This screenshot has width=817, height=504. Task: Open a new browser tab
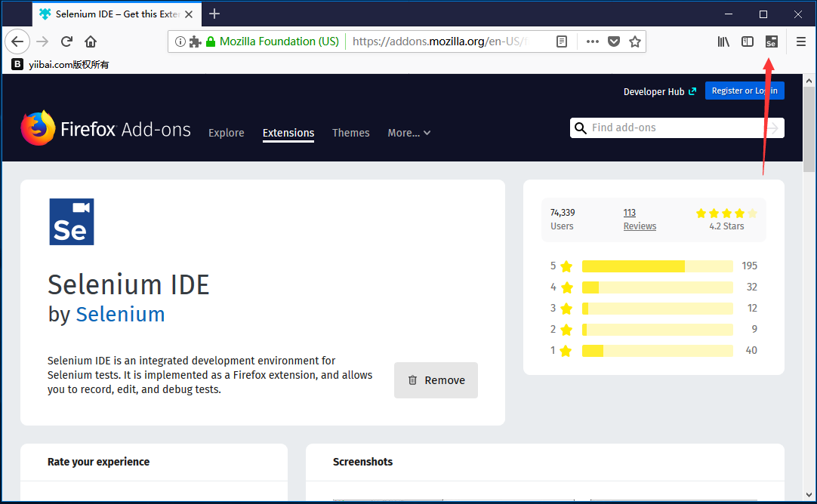point(214,14)
